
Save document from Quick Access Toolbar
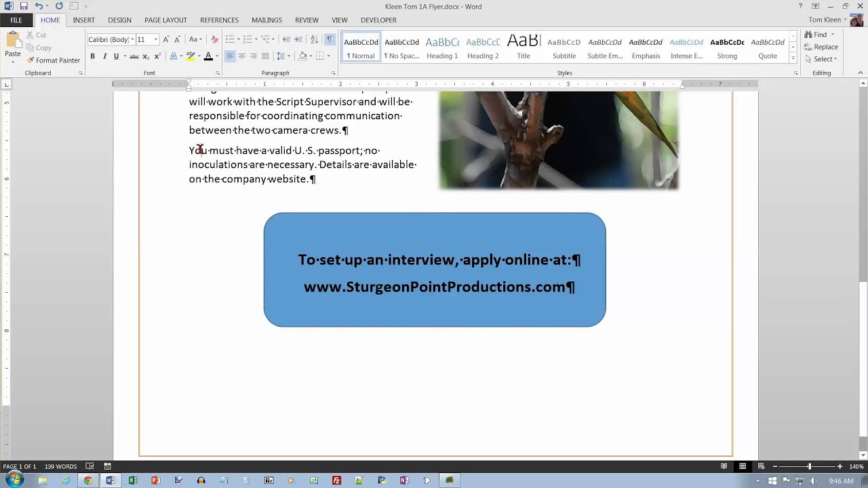[24, 6]
